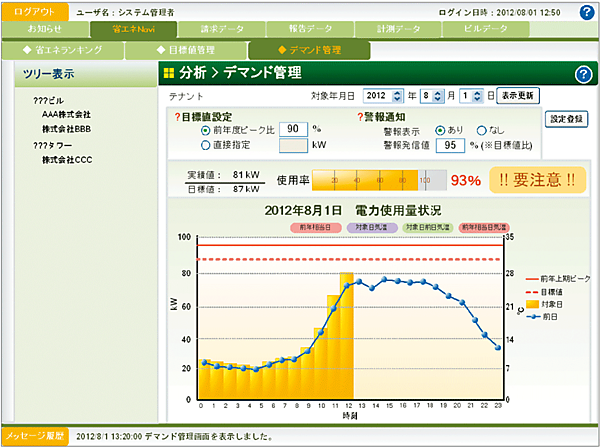Click the yellow grid icon beside 分析
The height and width of the screenshot is (448, 600).
[169, 73]
